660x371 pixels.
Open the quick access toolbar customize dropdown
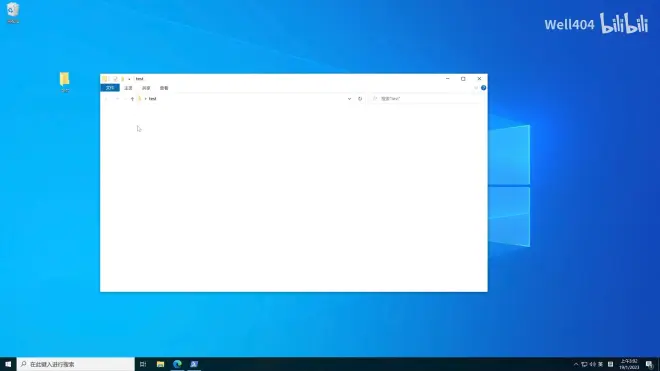tap(129, 79)
